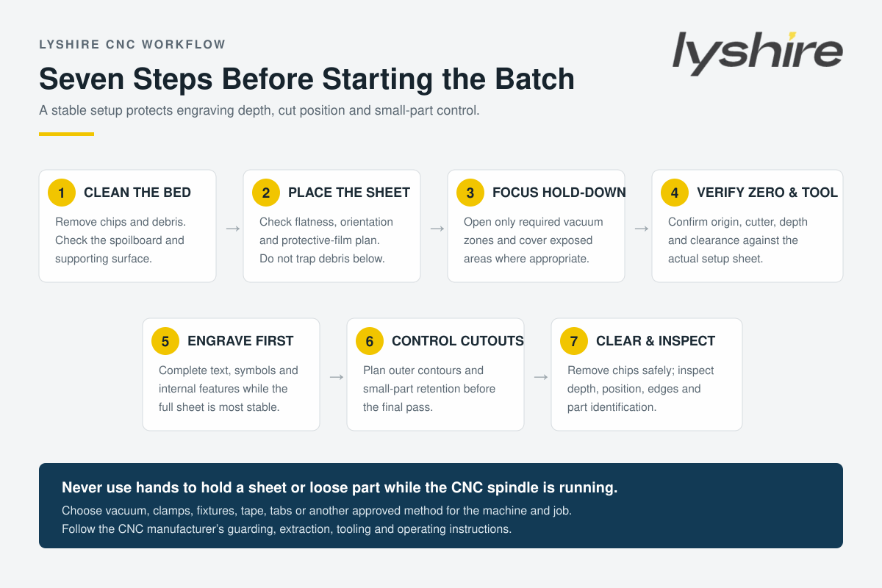Select the number 5 Engrave First badge
882x588 pixels.
click(165, 341)
